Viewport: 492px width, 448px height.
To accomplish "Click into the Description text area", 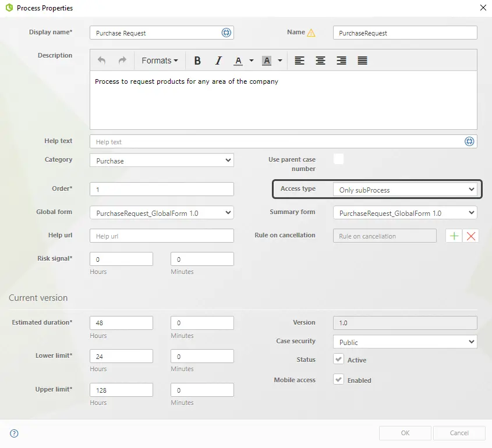I will pyautogui.click(x=284, y=99).
